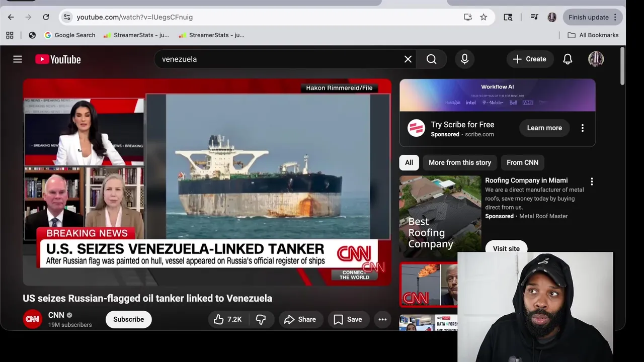This screenshot has width=644, height=362.
Task: Click the video title text
Action: tap(147, 298)
